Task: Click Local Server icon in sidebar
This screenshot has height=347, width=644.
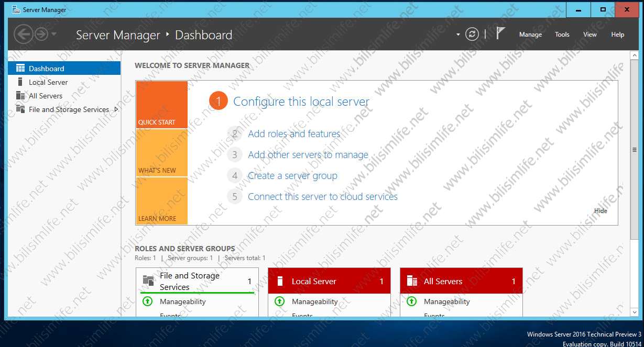Action: (20, 82)
